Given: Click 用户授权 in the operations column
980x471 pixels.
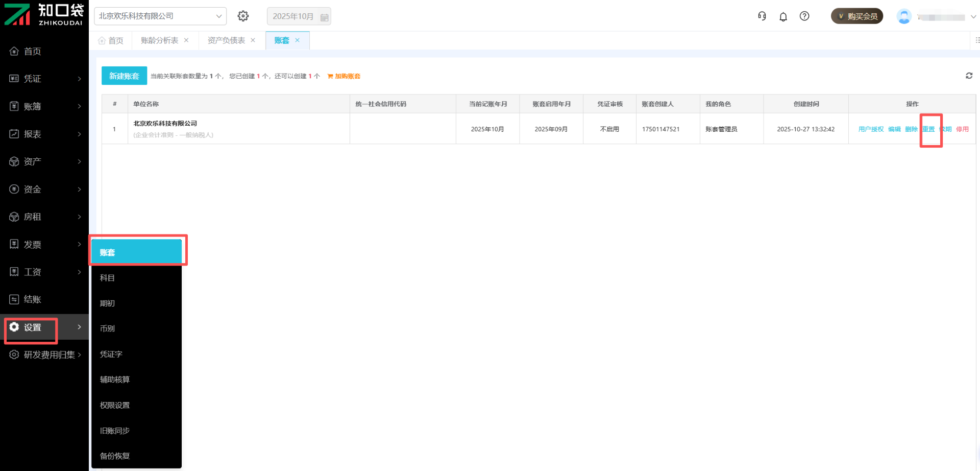Looking at the screenshot, I should click(871, 129).
